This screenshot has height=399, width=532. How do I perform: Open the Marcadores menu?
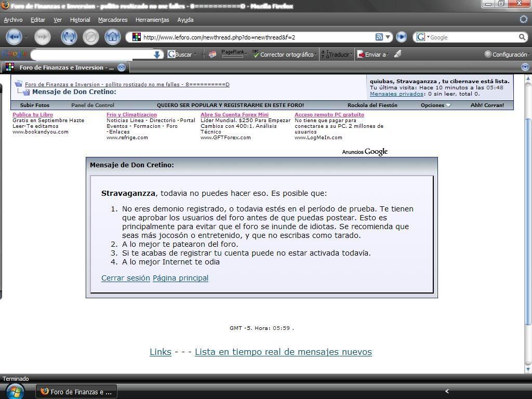point(113,20)
